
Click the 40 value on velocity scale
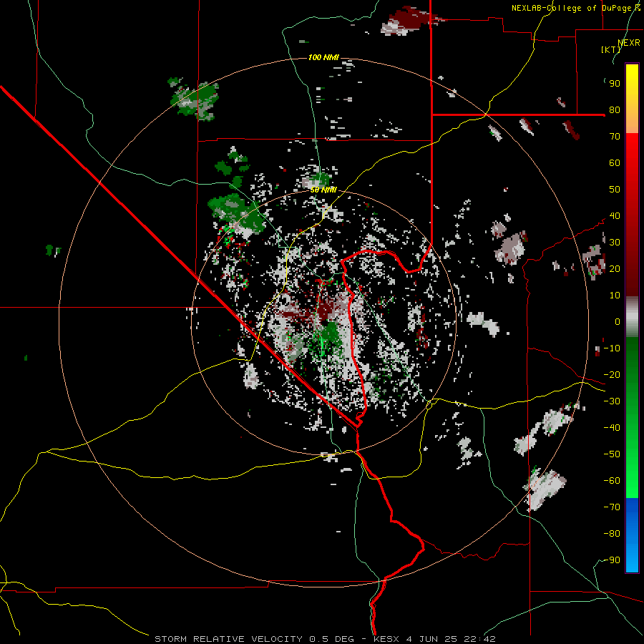tap(615, 216)
